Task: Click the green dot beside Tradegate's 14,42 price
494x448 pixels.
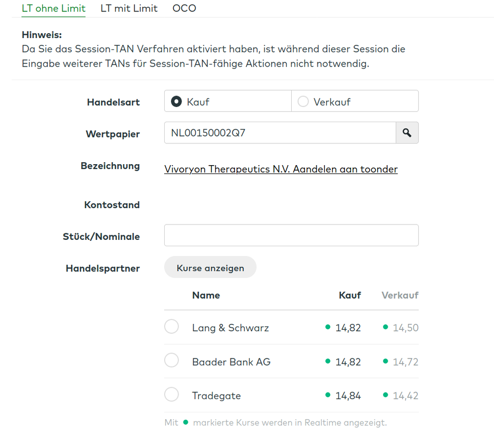Action: [x=386, y=395]
